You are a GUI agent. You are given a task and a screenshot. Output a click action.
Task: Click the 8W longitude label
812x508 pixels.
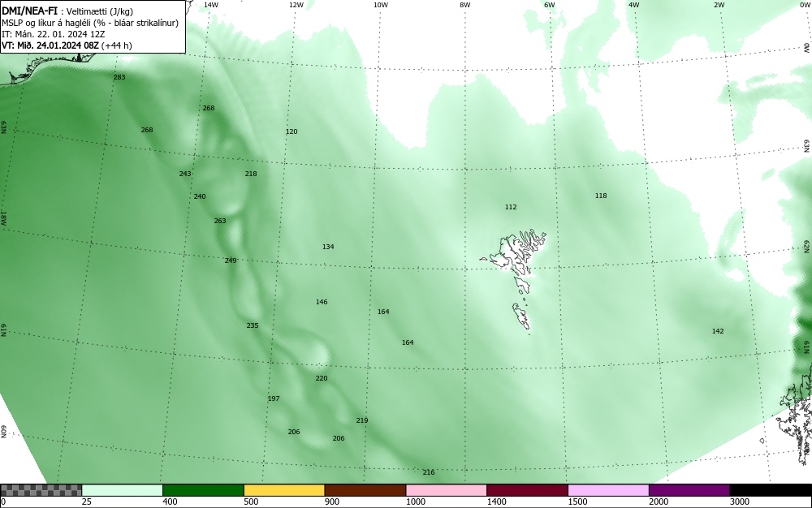[465, 5]
